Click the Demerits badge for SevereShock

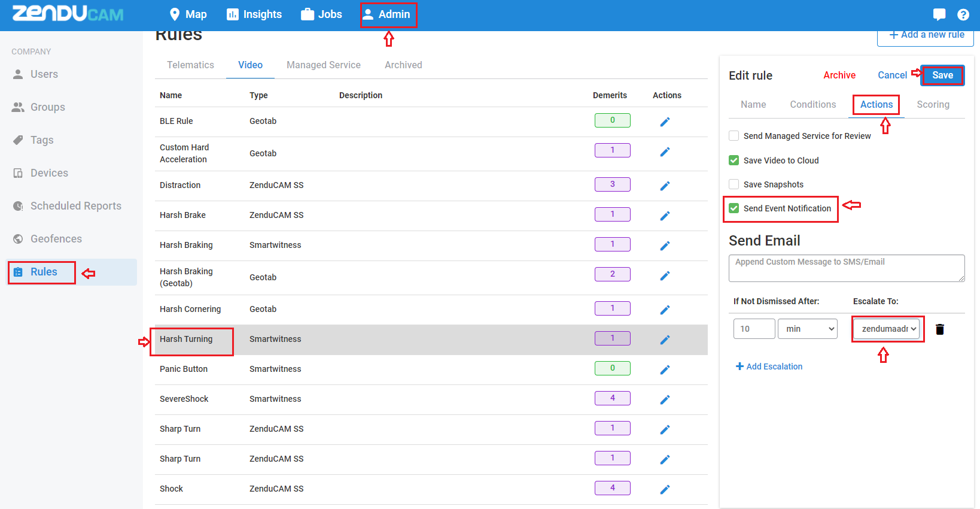pos(613,398)
